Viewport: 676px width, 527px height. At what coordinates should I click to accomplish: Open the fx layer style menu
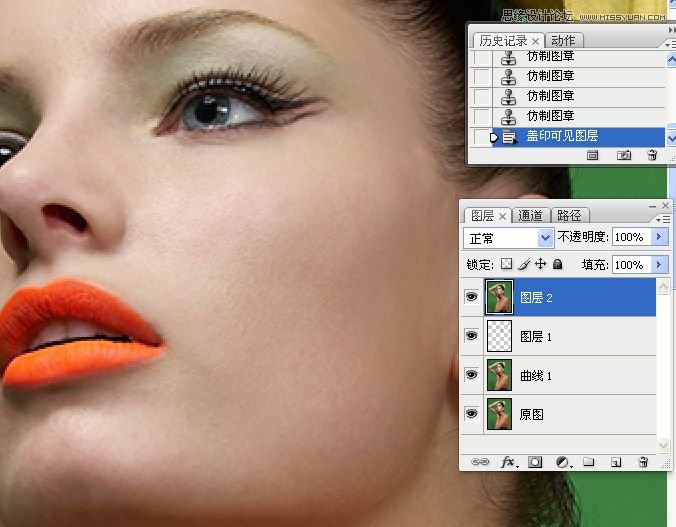tap(508, 462)
